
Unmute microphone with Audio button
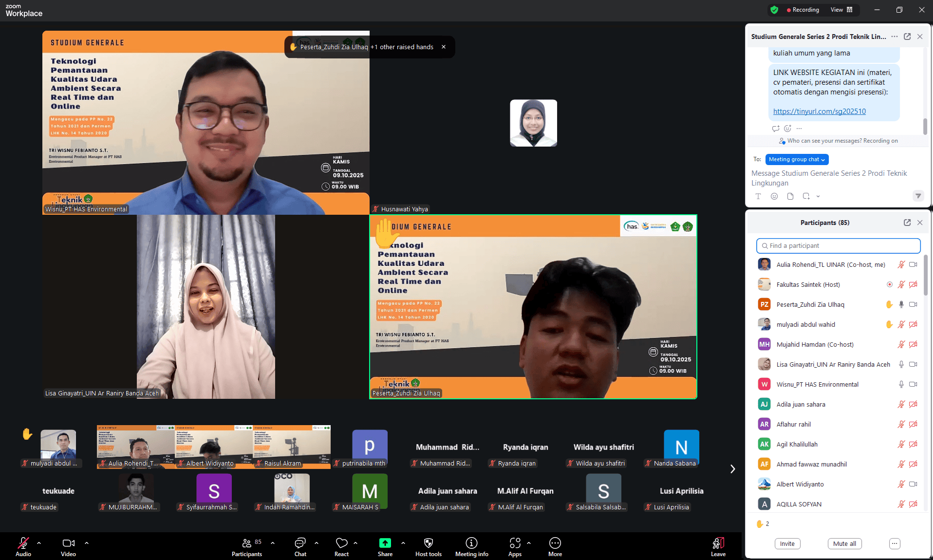point(23,543)
